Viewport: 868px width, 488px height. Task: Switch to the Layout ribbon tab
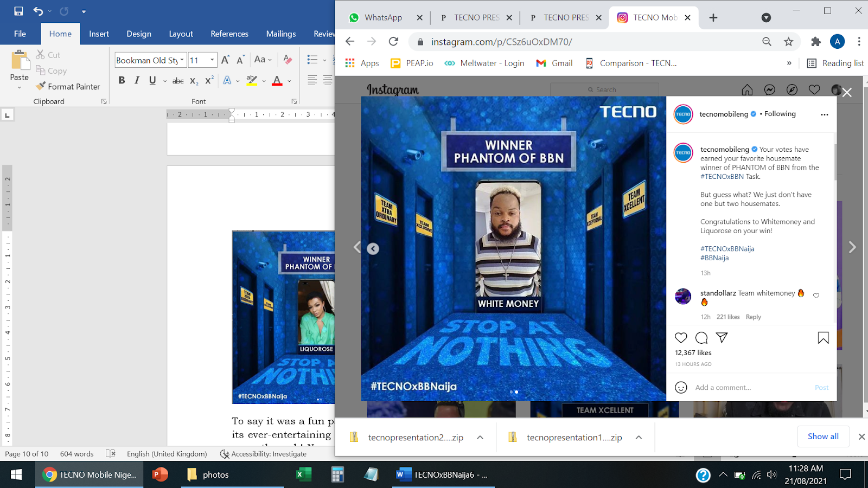click(181, 34)
